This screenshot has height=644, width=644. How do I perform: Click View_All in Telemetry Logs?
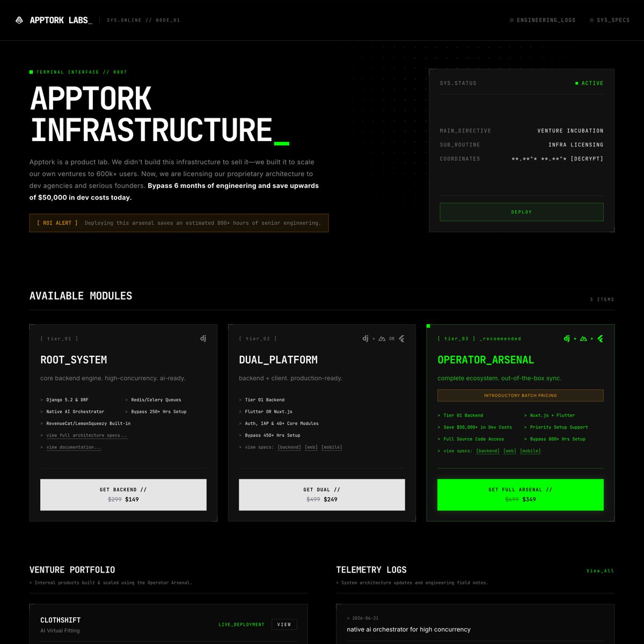point(601,571)
